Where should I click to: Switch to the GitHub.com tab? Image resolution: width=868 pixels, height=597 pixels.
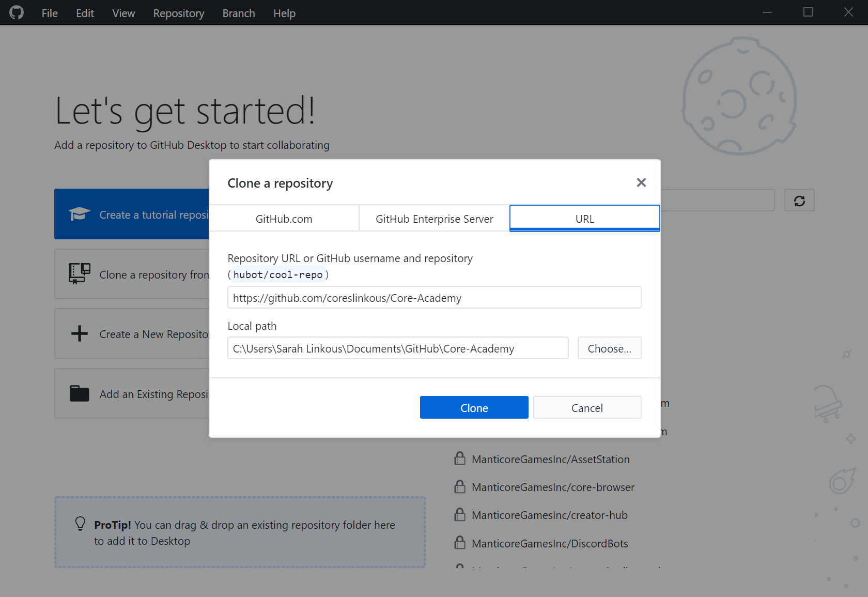[x=284, y=219]
